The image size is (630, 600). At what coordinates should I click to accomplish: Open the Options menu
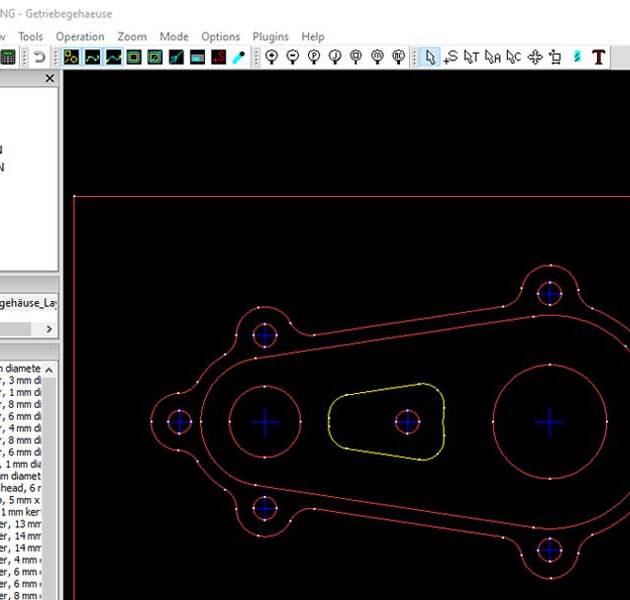pos(220,36)
